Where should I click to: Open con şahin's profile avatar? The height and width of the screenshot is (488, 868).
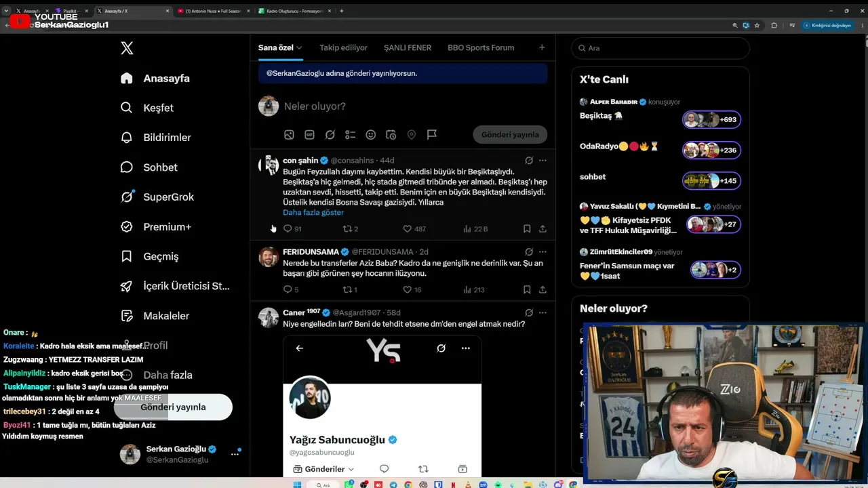click(x=269, y=165)
